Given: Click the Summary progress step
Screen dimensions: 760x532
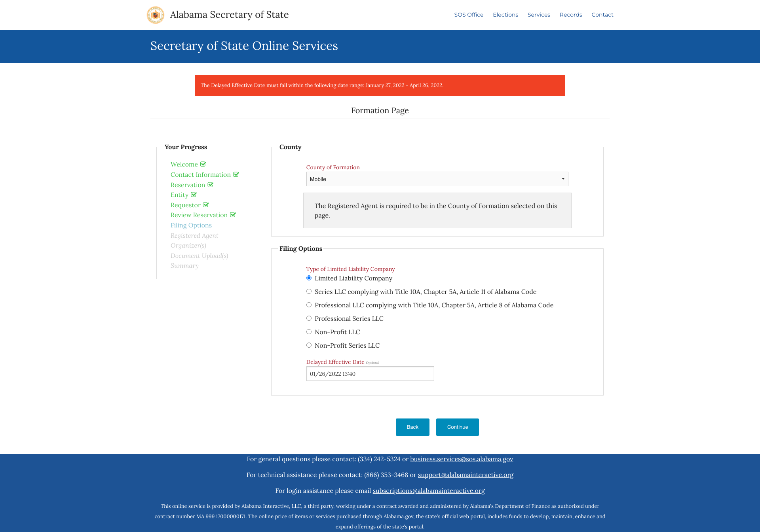Looking at the screenshot, I should [x=184, y=265].
